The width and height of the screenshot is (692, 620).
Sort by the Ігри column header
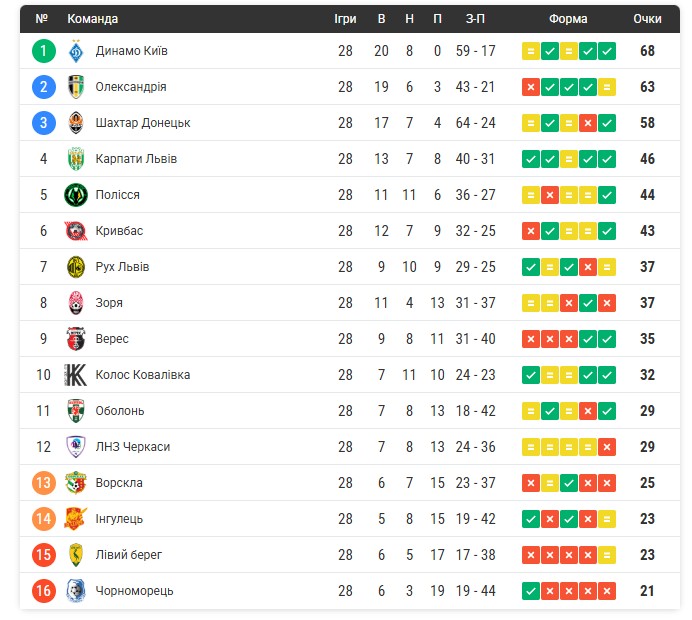[x=345, y=19]
